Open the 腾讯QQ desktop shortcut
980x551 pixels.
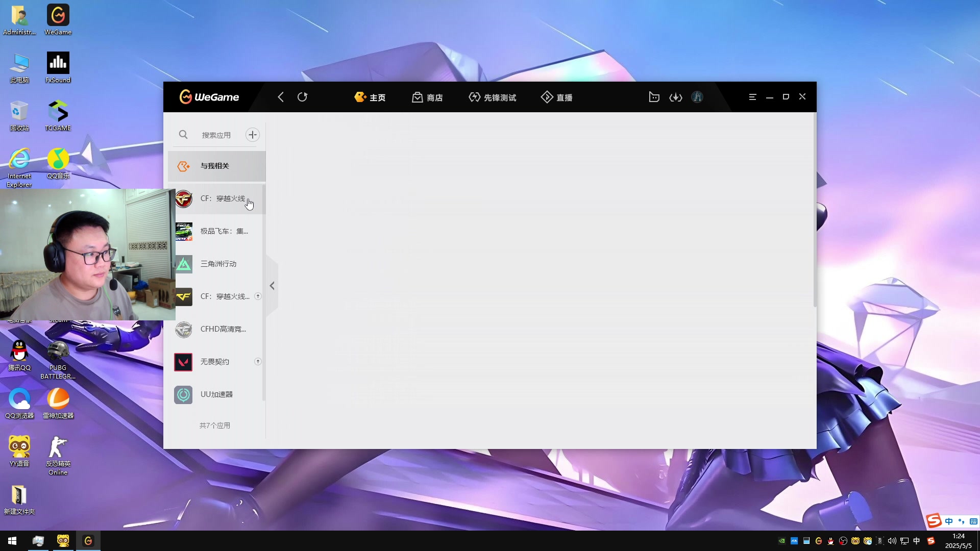coord(19,356)
